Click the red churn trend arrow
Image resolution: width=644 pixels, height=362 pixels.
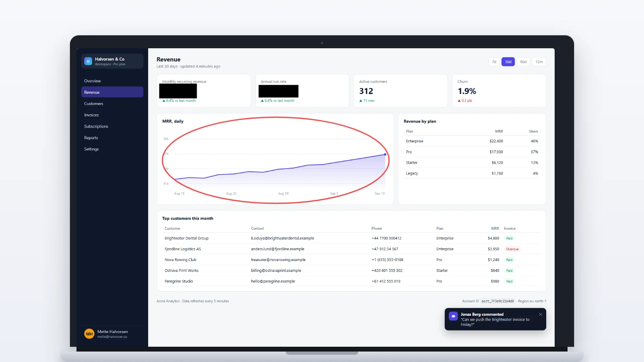[459, 101]
